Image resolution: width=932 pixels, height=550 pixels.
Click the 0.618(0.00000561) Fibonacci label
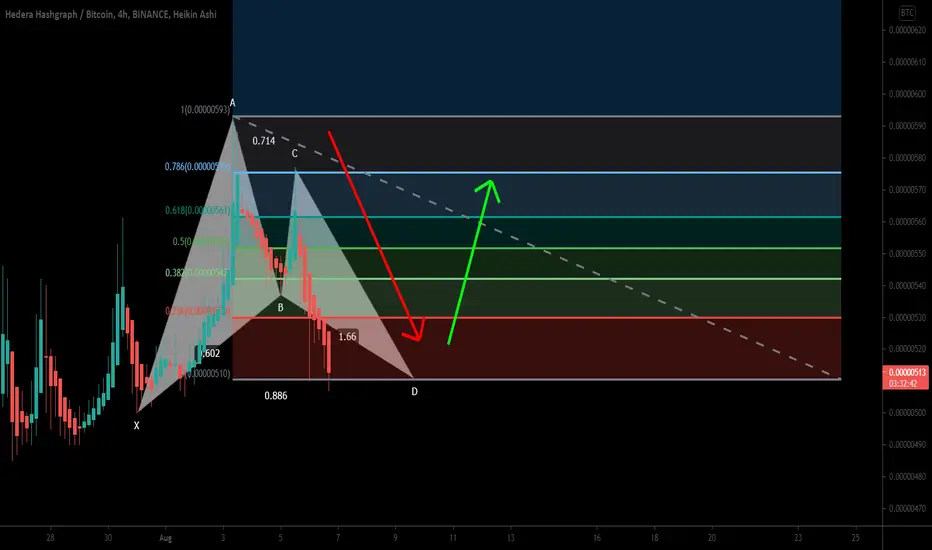click(x=197, y=210)
